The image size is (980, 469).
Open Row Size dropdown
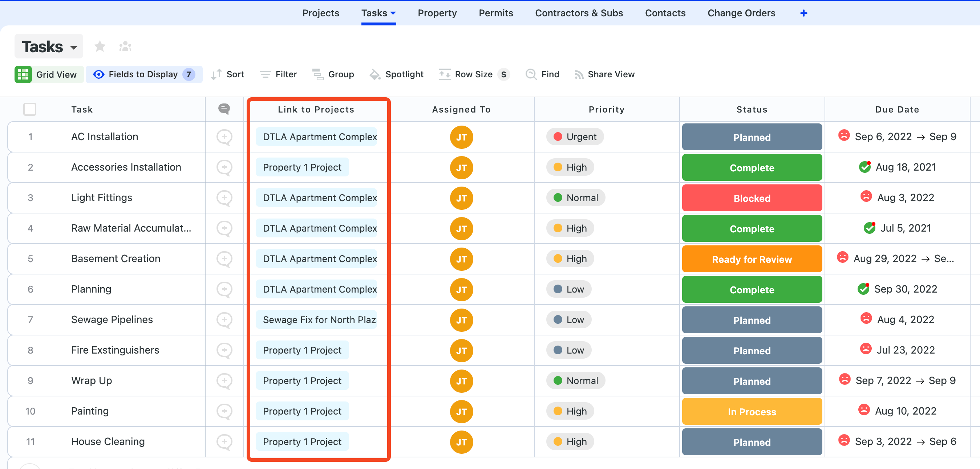point(474,74)
